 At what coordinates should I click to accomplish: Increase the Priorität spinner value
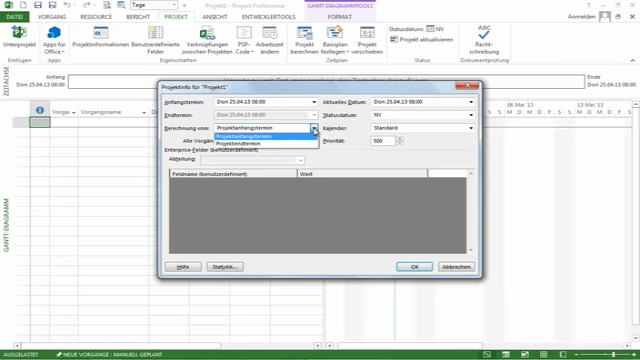(x=400, y=139)
